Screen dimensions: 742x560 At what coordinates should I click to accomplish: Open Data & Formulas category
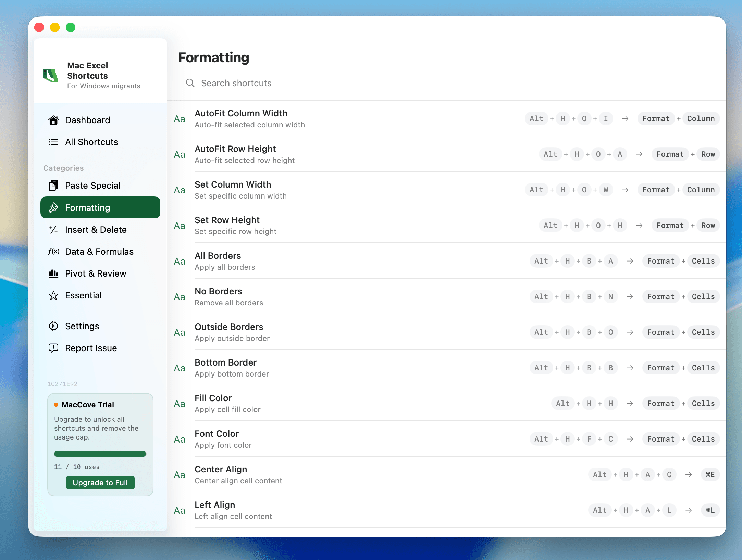point(100,252)
